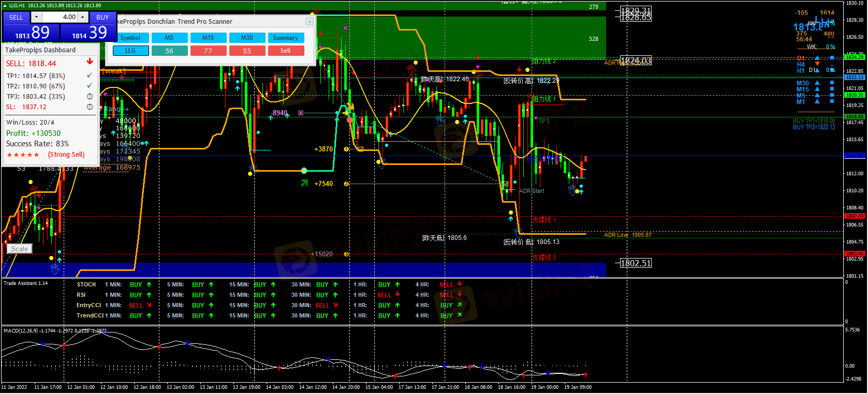Select the Summary column header in the scanner

(x=285, y=38)
